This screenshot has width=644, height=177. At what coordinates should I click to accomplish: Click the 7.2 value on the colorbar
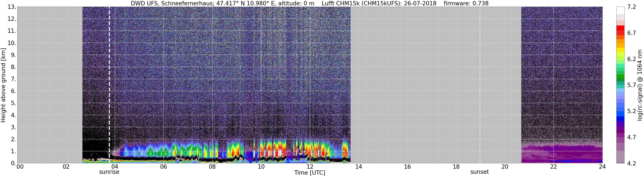pos(632,7)
